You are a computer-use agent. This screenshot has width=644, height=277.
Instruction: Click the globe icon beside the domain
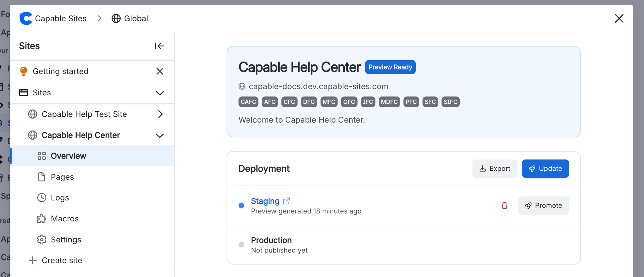pos(242,86)
